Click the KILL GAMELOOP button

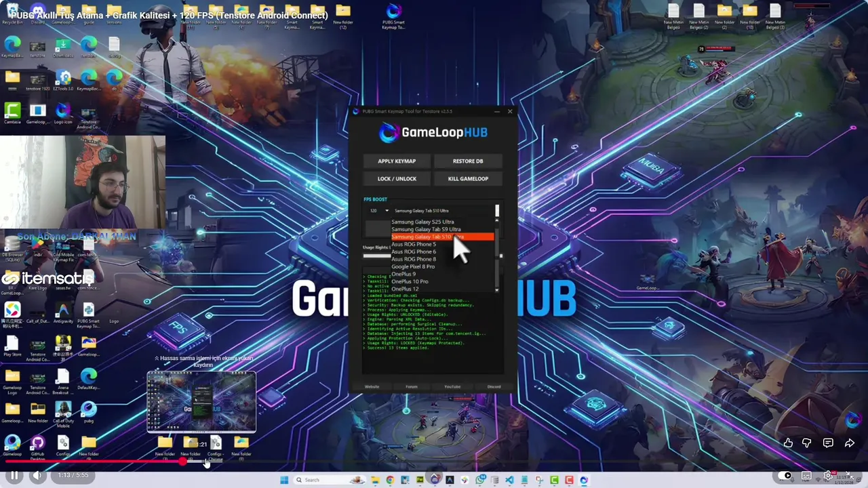pyautogui.click(x=468, y=179)
